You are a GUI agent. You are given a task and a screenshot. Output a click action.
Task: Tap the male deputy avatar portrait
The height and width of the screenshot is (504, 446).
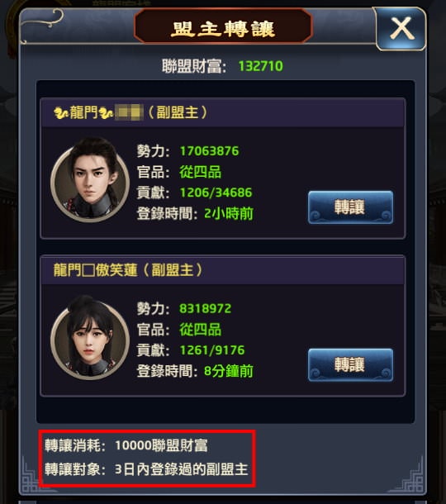coord(90,179)
